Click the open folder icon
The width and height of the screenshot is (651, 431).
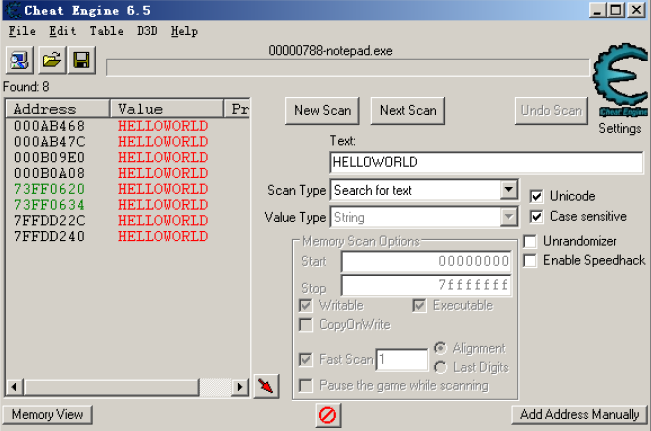point(51,60)
